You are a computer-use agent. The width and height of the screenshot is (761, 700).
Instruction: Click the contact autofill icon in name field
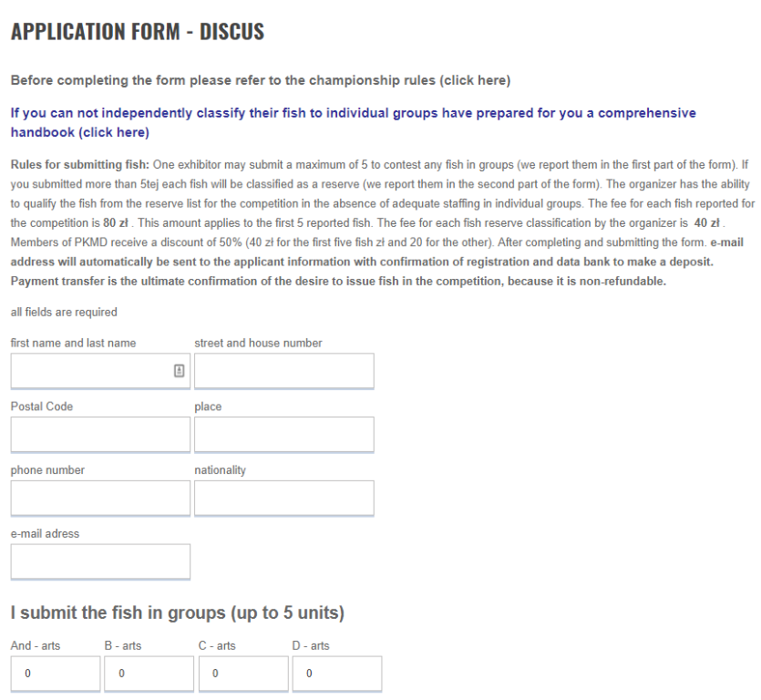(179, 371)
